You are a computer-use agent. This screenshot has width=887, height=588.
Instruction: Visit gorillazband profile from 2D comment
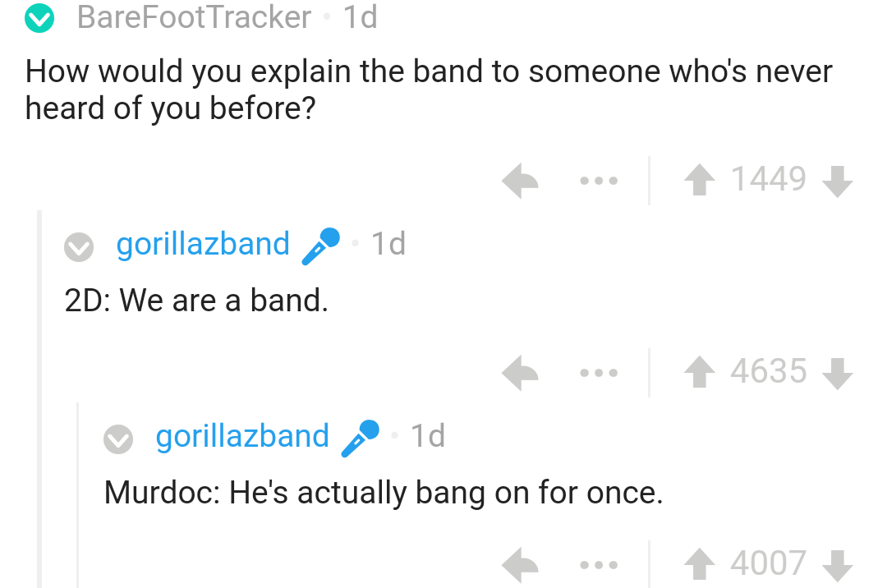tap(203, 244)
